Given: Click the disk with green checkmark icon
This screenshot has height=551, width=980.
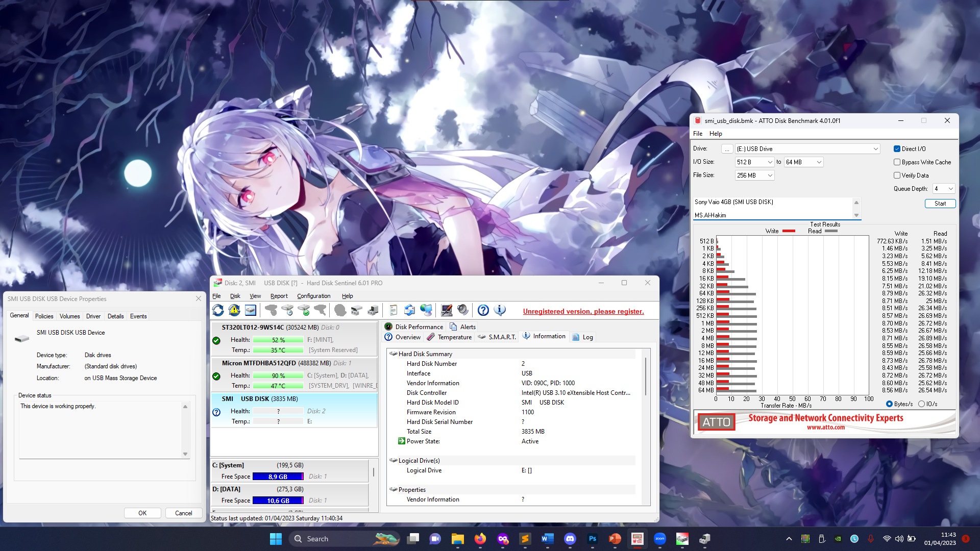Looking at the screenshot, I should coord(304,310).
